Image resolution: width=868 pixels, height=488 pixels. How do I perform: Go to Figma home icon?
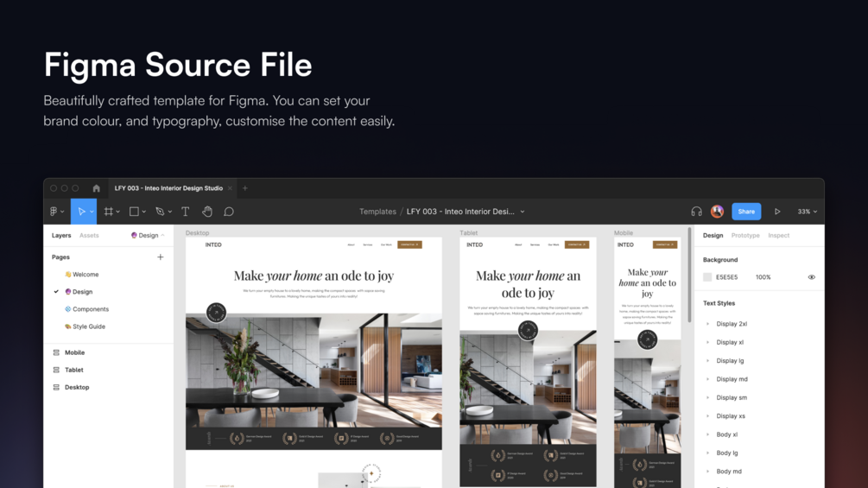point(97,188)
